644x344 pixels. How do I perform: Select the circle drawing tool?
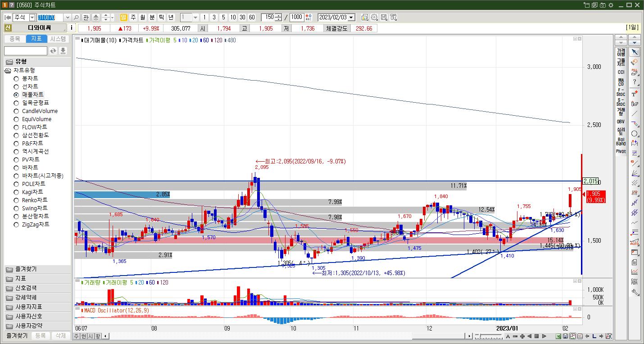coord(635,134)
